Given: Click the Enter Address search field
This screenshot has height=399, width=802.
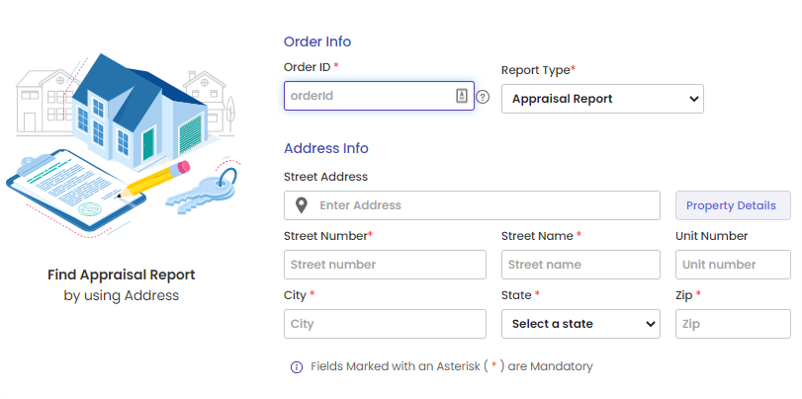Looking at the screenshot, I should coord(472,206).
